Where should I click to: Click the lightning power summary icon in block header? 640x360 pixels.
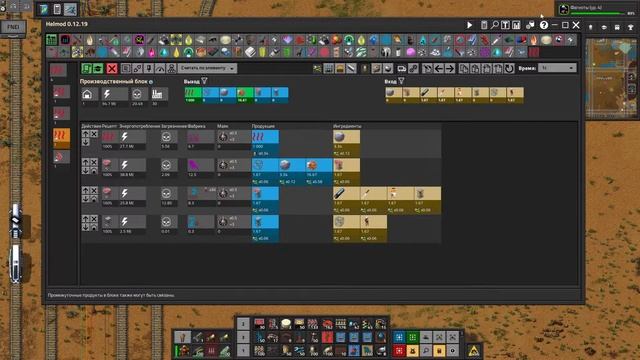[107, 94]
